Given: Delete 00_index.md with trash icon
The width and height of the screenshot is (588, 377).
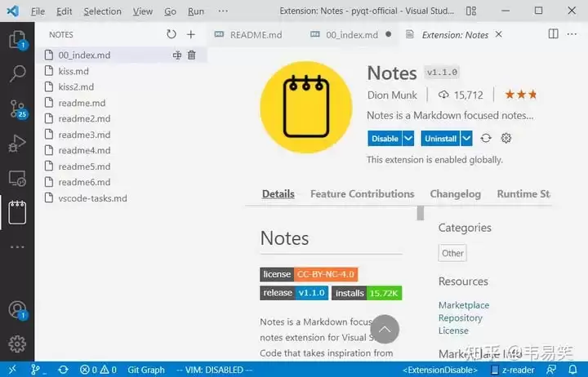Looking at the screenshot, I should 192,55.
